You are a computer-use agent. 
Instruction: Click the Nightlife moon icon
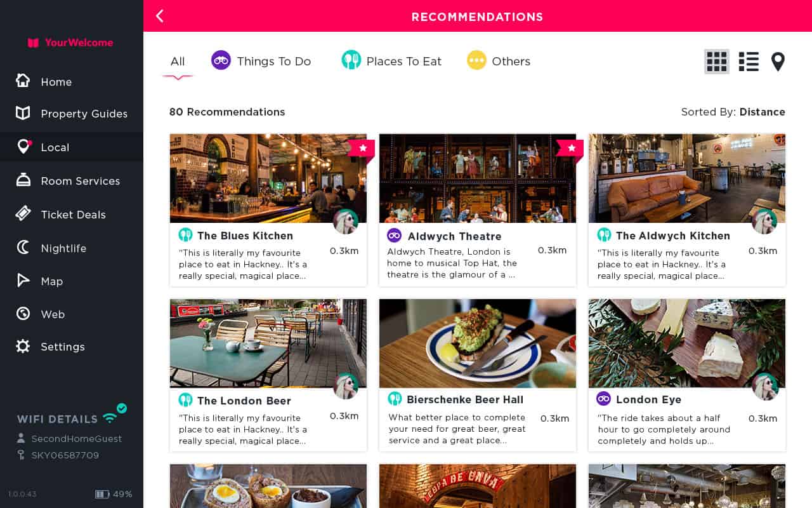pos(23,248)
